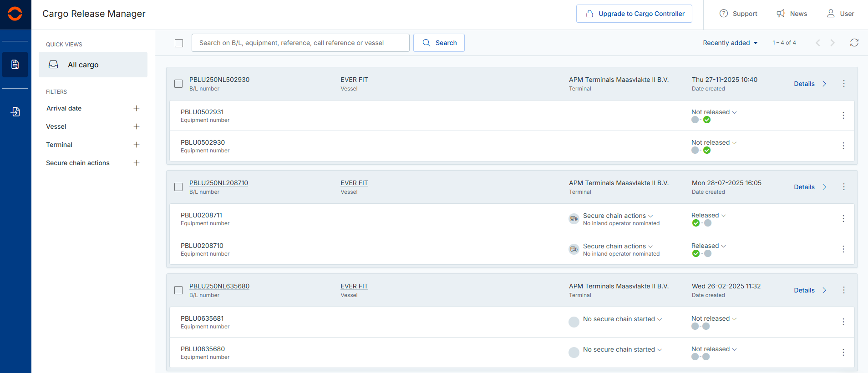Click the Search button
The image size is (868, 373).
[x=439, y=43]
